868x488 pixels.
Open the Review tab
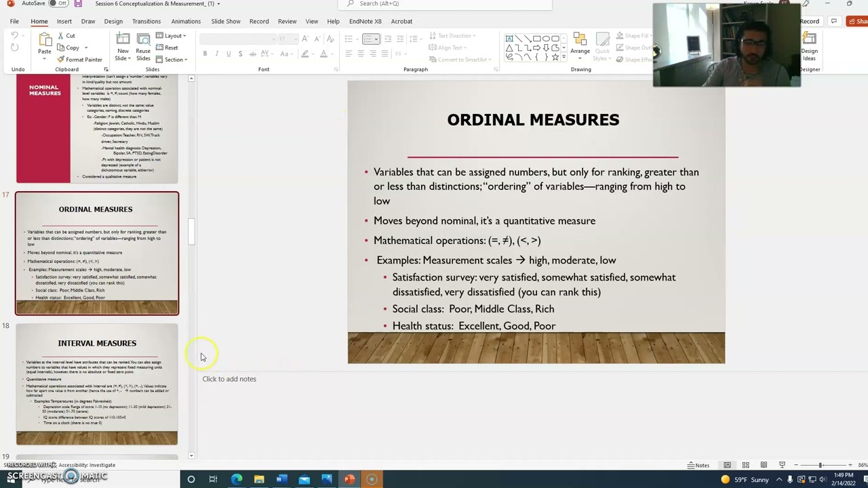pos(287,21)
